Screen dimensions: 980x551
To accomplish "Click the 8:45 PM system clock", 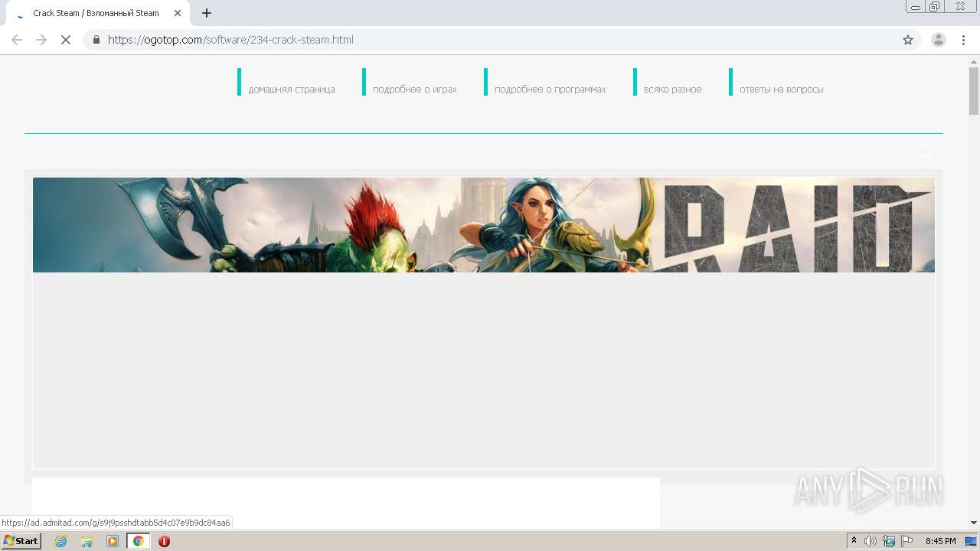I will [940, 541].
